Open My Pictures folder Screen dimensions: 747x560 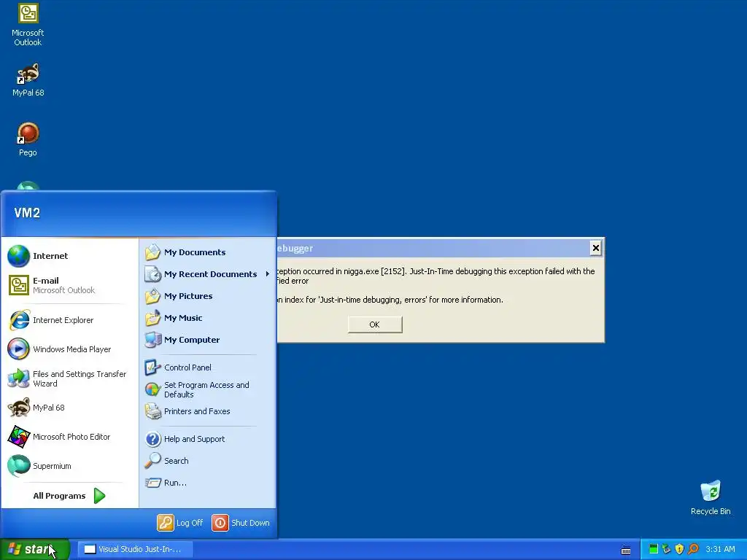click(208, 296)
